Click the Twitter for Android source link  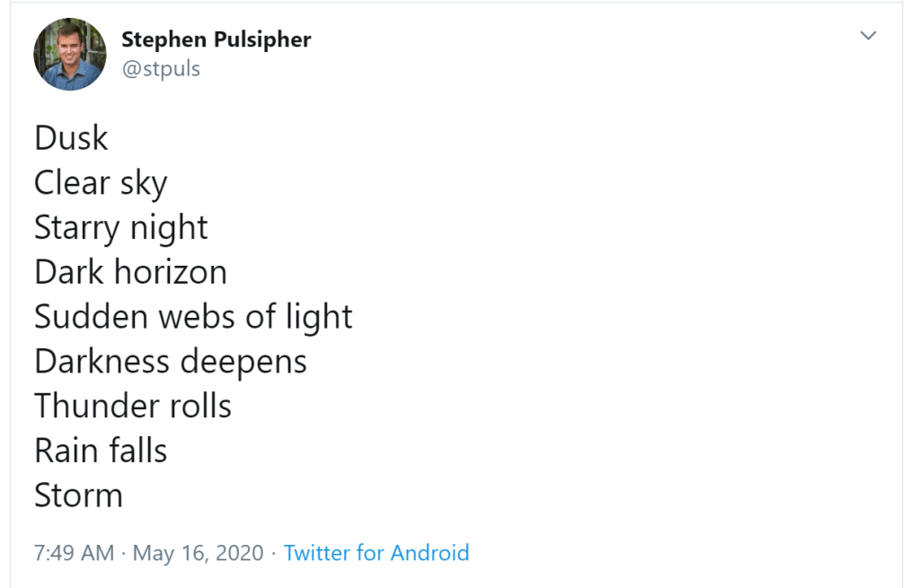pyautogui.click(x=376, y=552)
